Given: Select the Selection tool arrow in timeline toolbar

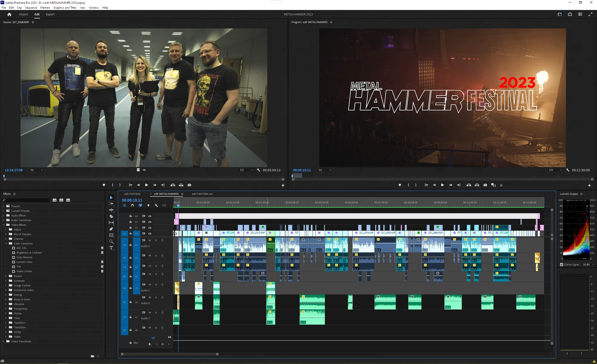Looking at the screenshot, I should [111, 198].
